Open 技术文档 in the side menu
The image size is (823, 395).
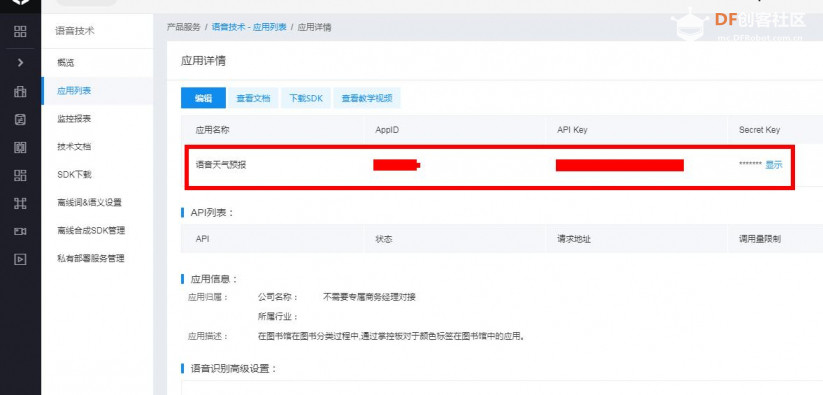tap(74, 146)
